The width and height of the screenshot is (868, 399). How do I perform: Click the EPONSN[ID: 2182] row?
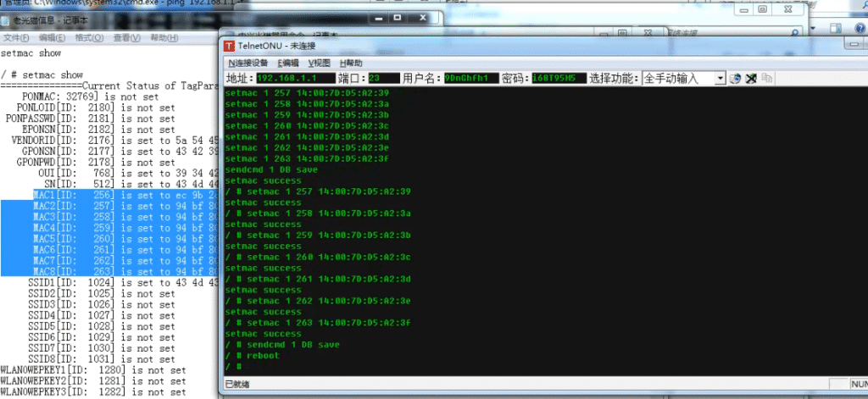coord(98,130)
